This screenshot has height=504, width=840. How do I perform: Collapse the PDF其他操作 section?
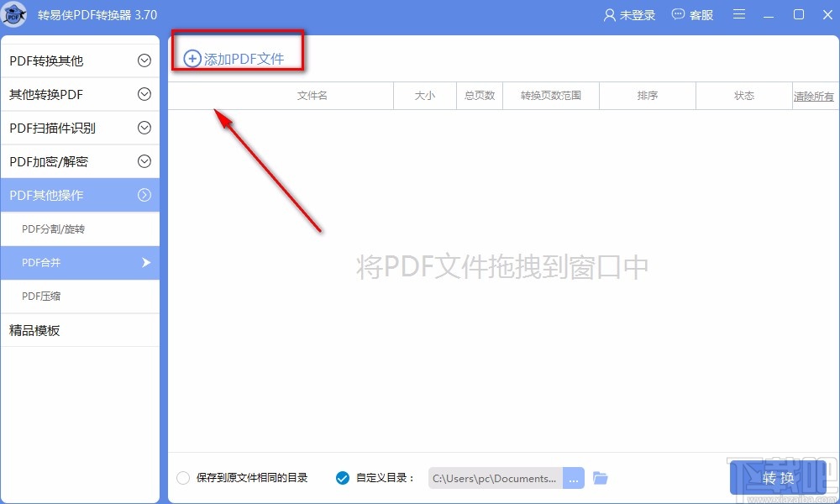80,195
